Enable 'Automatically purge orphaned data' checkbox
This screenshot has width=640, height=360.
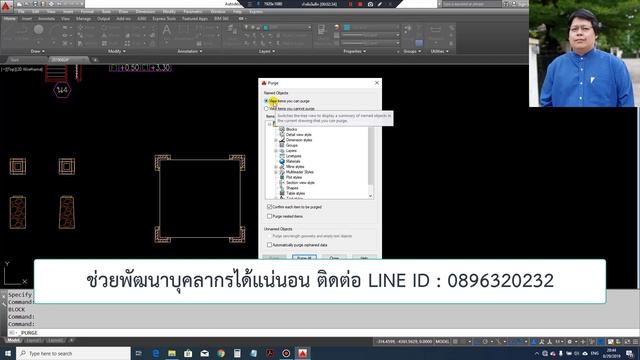tap(269, 245)
